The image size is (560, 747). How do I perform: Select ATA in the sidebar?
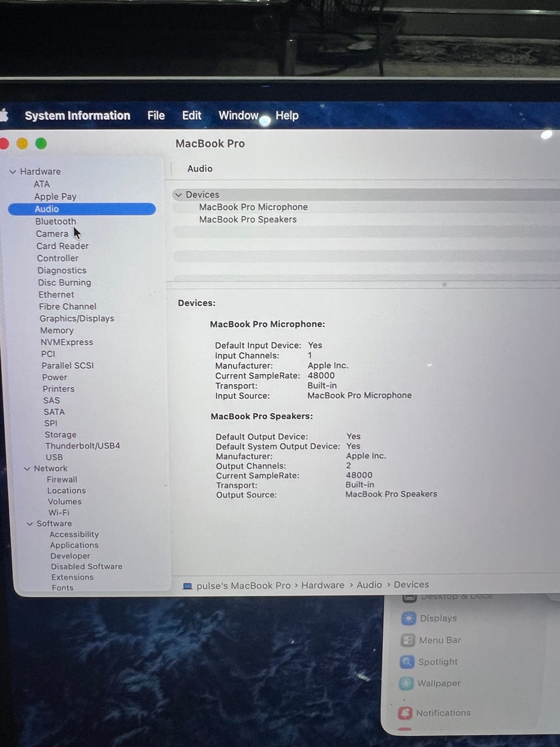42,184
